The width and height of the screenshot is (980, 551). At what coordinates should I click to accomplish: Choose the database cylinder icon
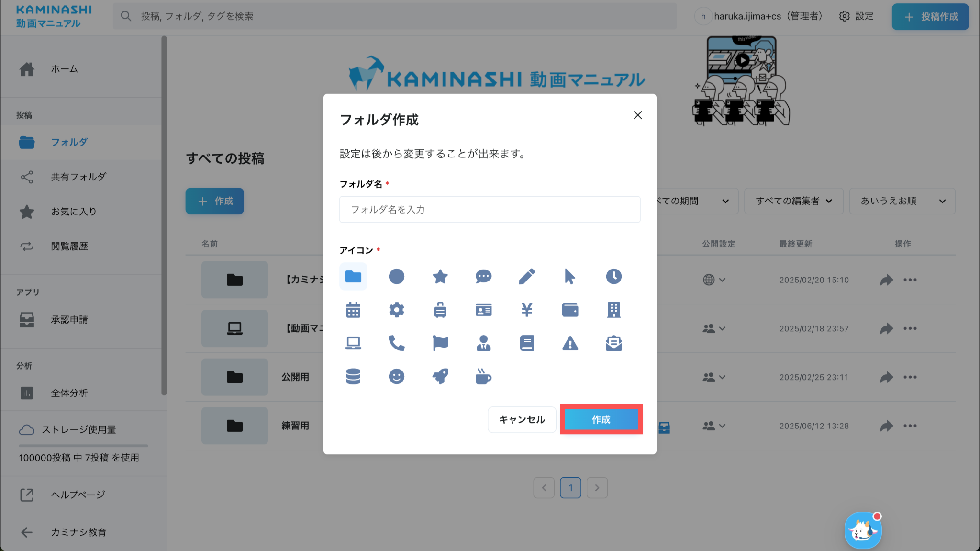pos(353,377)
